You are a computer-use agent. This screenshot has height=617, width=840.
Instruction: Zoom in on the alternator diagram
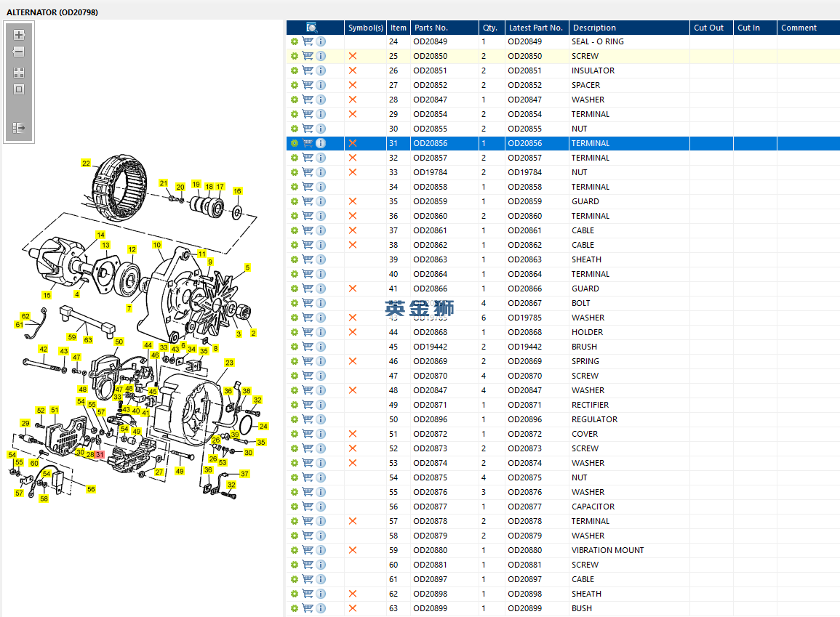[x=19, y=35]
